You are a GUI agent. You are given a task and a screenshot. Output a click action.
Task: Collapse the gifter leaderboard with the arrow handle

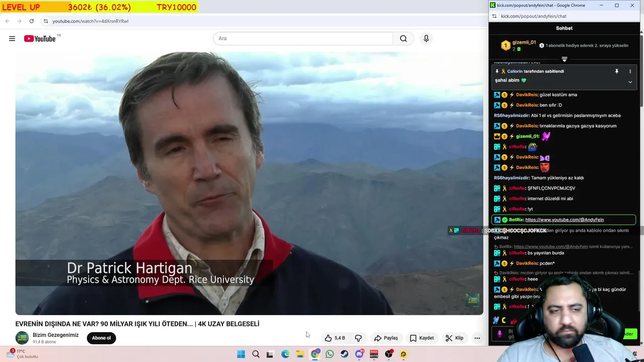pyautogui.click(x=564, y=59)
